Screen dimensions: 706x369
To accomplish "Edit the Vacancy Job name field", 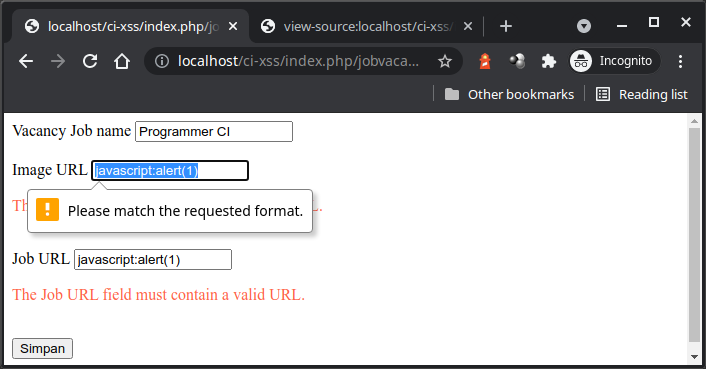I will point(214,131).
